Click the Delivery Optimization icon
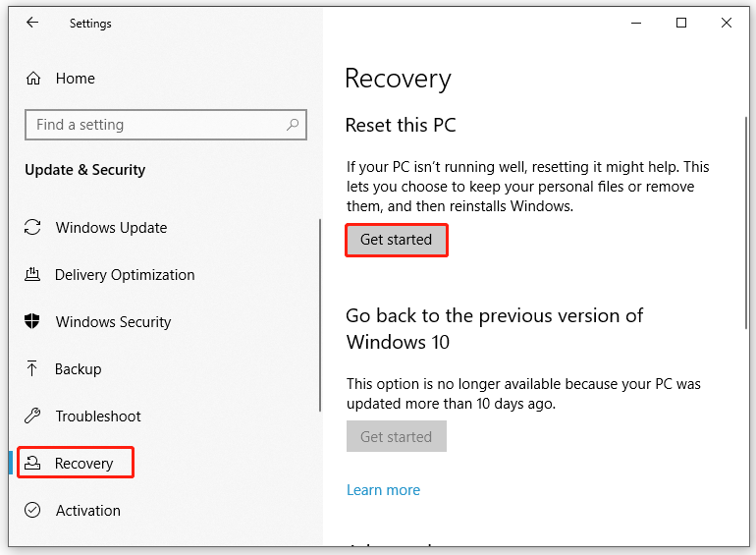This screenshot has width=756, height=555. (x=33, y=275)
